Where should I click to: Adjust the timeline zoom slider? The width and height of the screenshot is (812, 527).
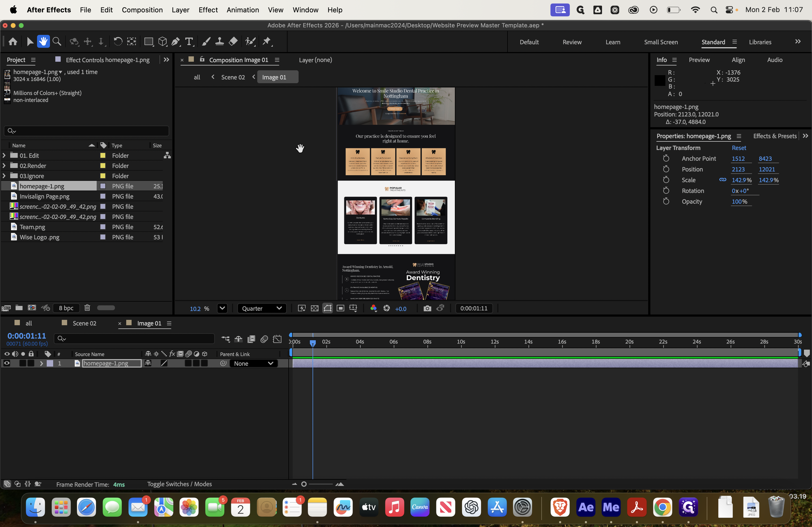coord(304,484)
